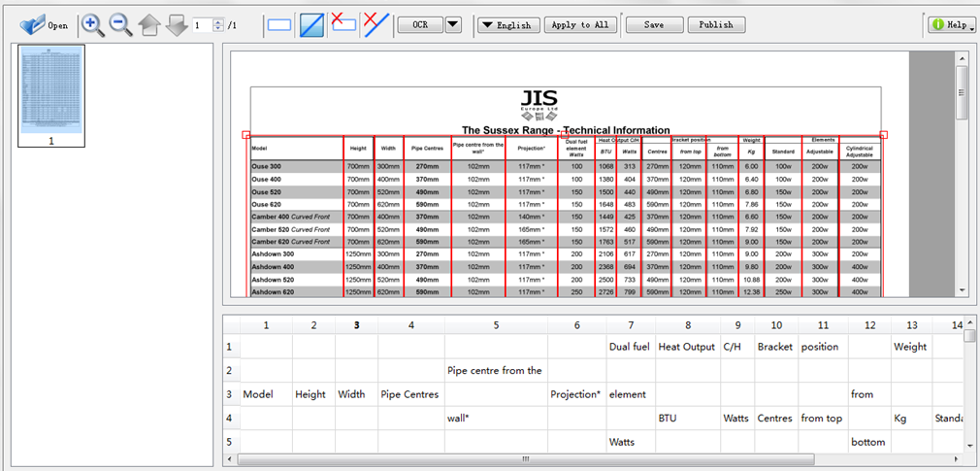Save the recognized output
Image resolution: width=980 pixels, height=471 pixels.
(x=654, y=25)
